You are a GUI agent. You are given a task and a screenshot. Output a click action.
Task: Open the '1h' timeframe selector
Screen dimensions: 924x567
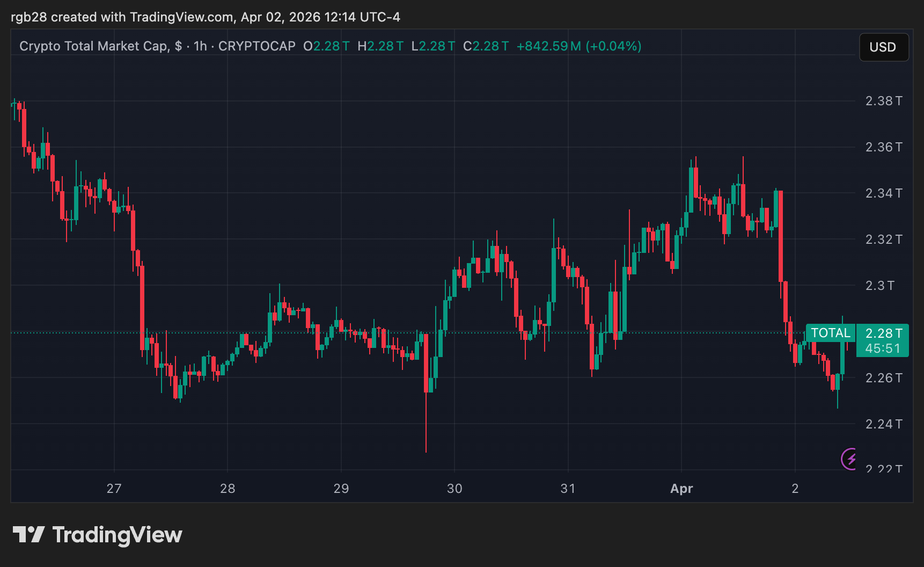(200, 46)
